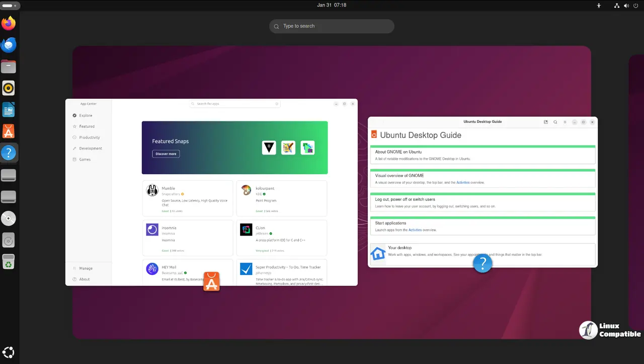The image size is (644, 364).
Task: Open the hamburger menu in Ubuntu Desktop Guide
Action: (565, 122)
